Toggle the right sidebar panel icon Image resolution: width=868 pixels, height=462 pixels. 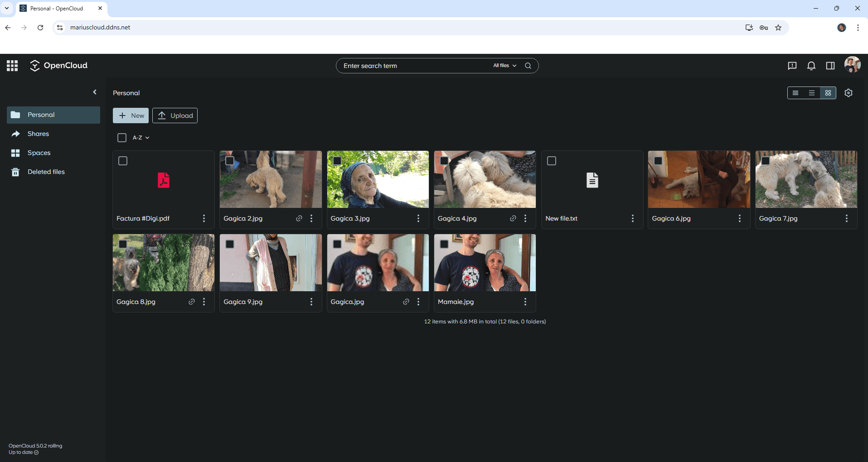pyautogui.click(x=830, y=66)
